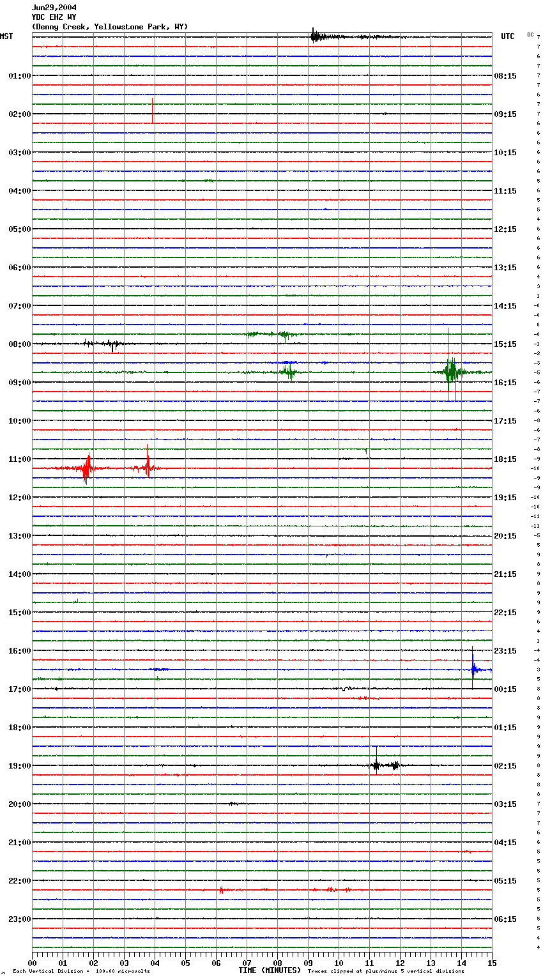Click minute tick '11' on the bottom axis

click(369, 963)
